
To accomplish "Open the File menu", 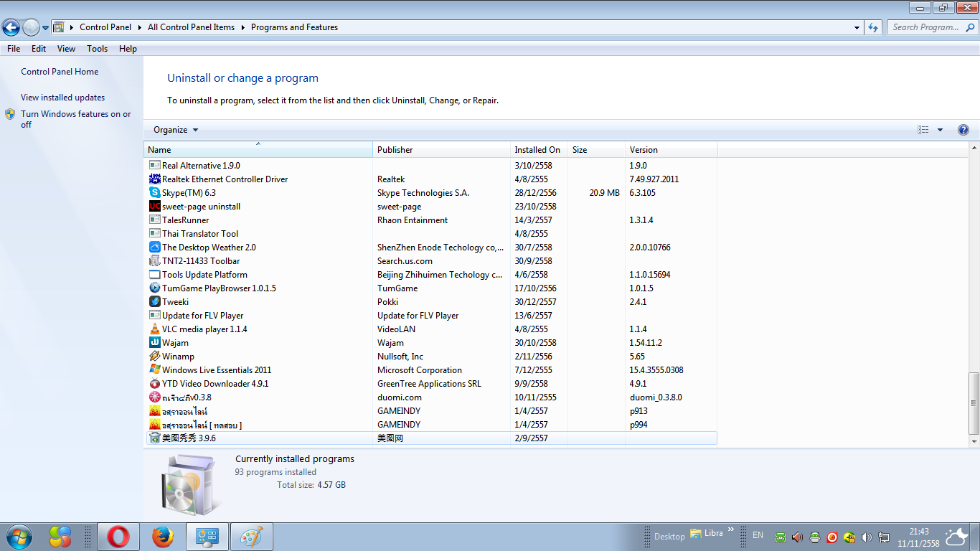I will tap(14, 49).
